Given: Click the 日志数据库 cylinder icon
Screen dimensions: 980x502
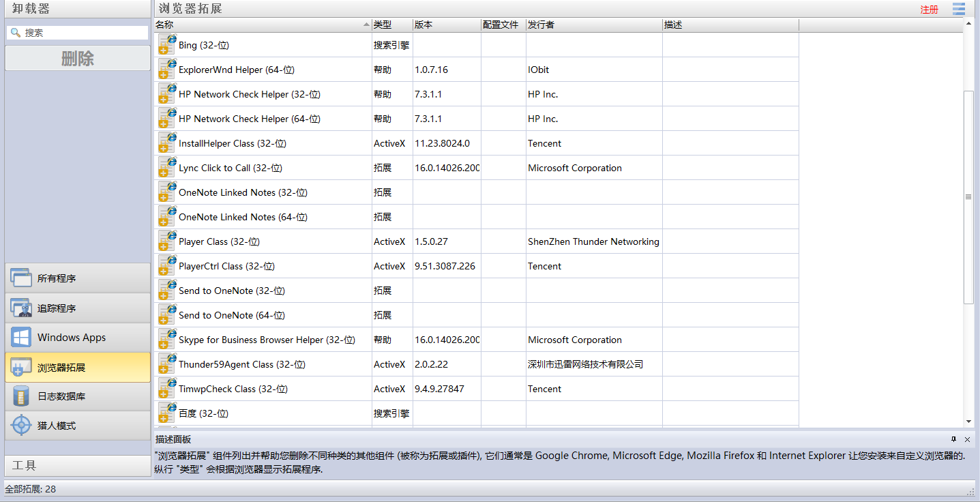Looking at the screenshot, I should tap(21, 396).
